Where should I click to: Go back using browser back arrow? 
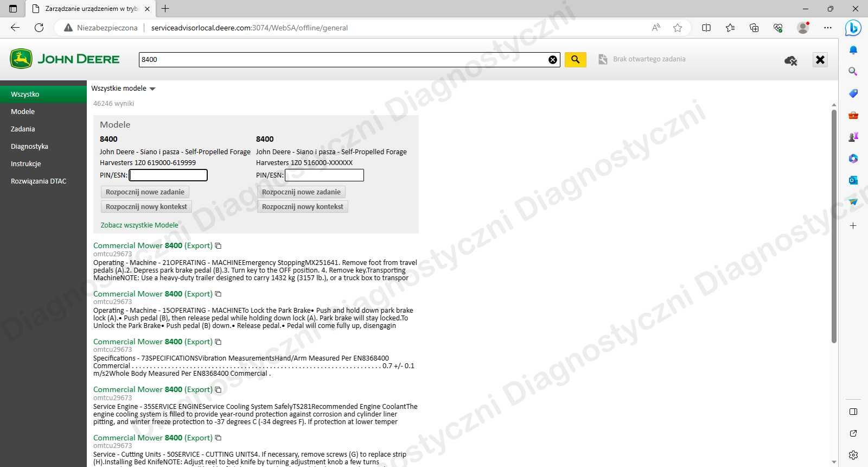[x=15, y=28]
